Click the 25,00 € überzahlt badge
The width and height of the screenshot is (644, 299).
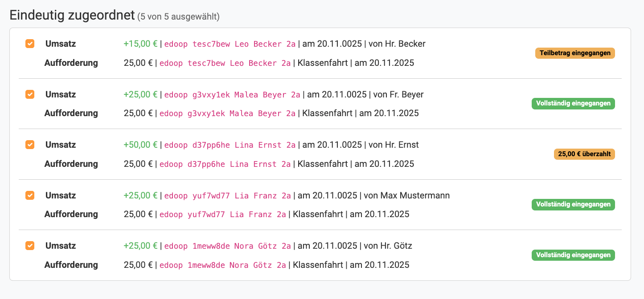[584, 154]
